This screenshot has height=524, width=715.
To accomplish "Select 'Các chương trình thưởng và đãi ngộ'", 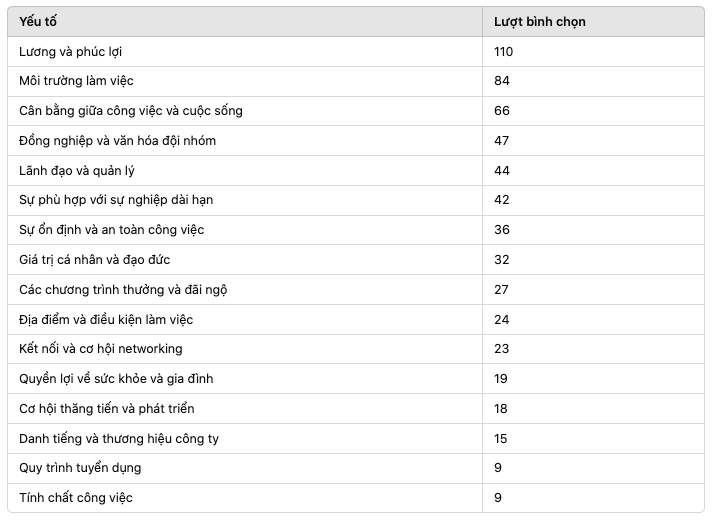I will pos(123,290).
